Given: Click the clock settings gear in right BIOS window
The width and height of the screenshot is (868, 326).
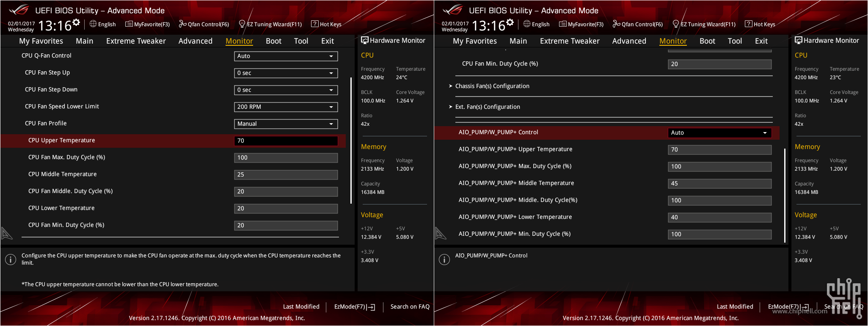Looking at the screenshot, I should pyautogui.click(x=510, y=22).
